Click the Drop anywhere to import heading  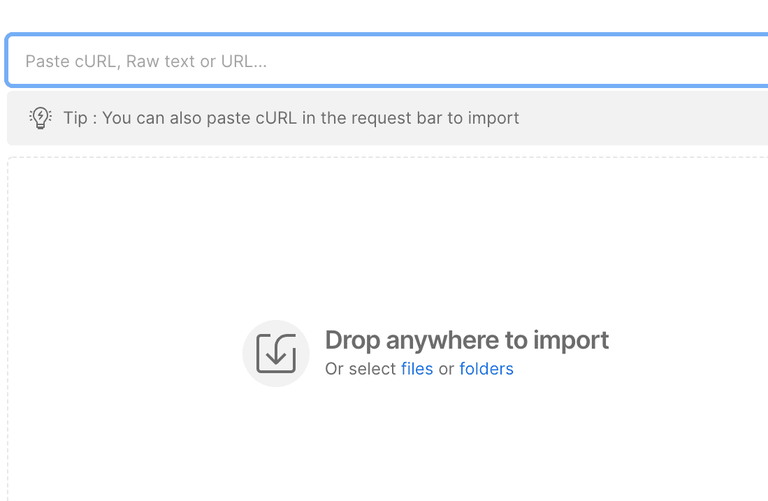point(466,340)
